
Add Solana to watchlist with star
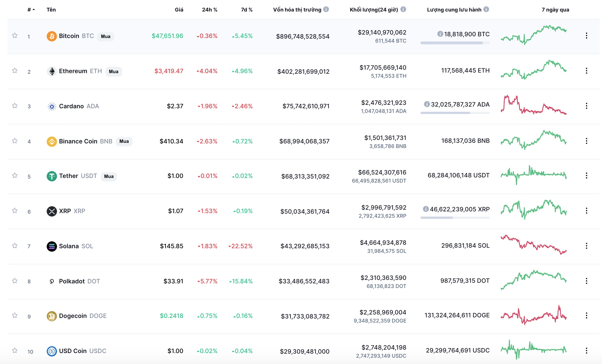point(15,246)
